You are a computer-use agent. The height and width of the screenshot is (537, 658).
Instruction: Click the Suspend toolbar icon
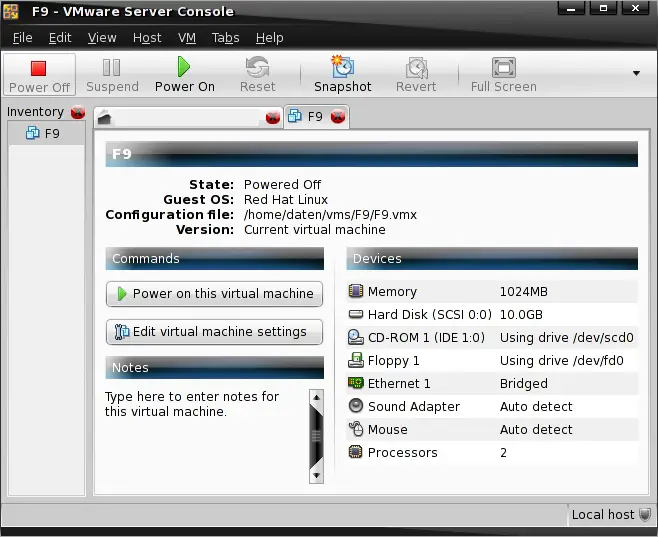pos(112,68)
